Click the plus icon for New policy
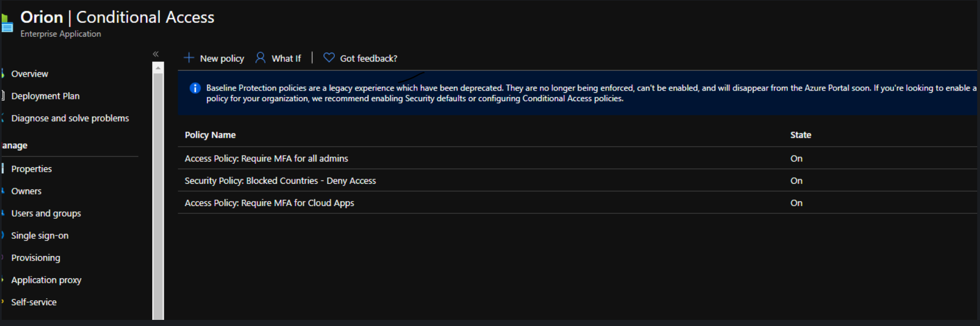The width and height of the screenshot is (980, 326). (189, 58)
